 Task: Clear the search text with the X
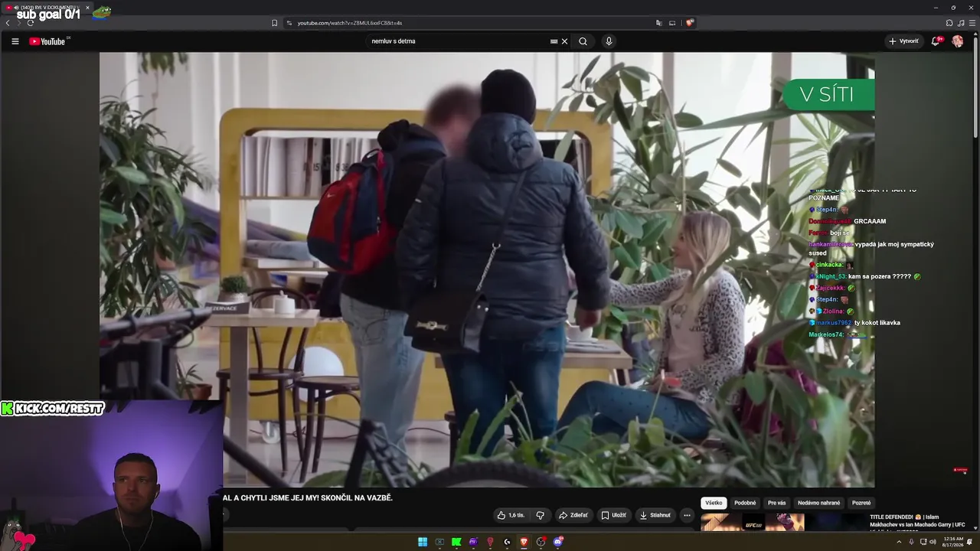[565, 41]
